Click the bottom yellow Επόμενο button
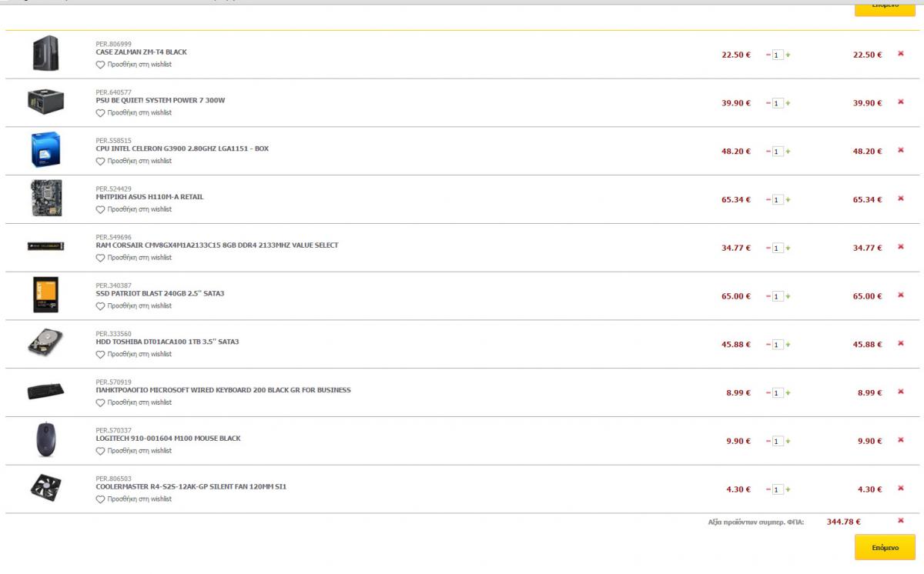 885,547
